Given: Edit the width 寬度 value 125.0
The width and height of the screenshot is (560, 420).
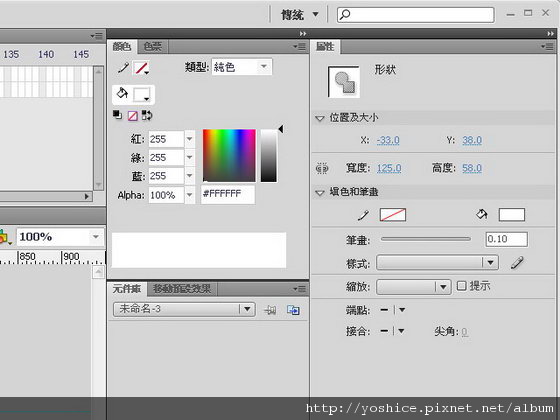Looking at the screenshot, I should [x=389, y=168].
